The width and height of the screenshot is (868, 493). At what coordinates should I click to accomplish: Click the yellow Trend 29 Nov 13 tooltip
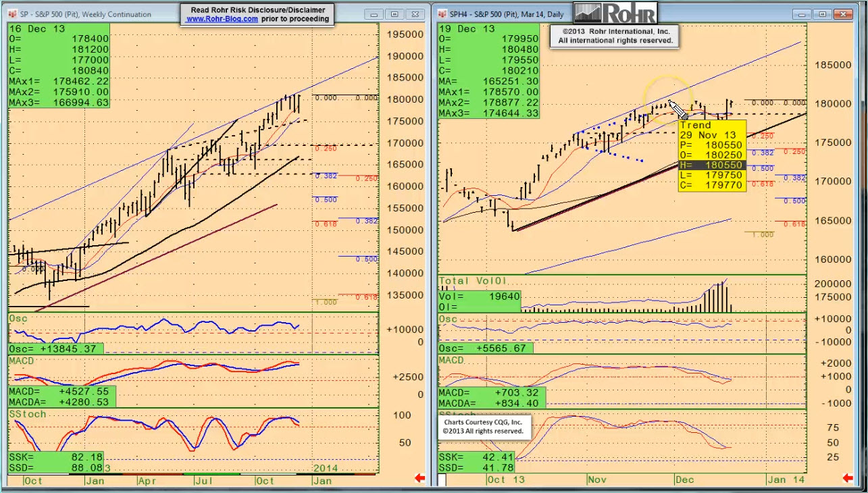[x=711, y=155]
